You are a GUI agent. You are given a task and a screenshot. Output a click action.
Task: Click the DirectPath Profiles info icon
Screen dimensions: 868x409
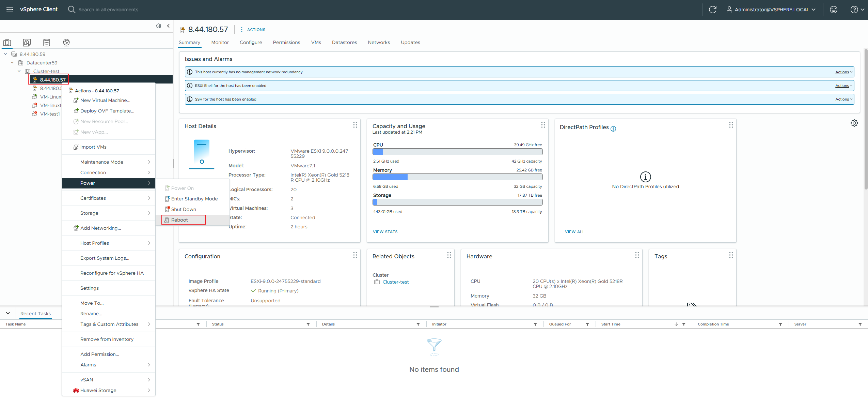click(x=613, y=128)
